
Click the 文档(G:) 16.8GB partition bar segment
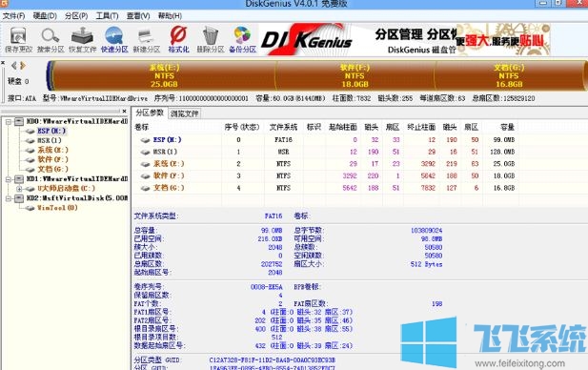coord(509,75)
